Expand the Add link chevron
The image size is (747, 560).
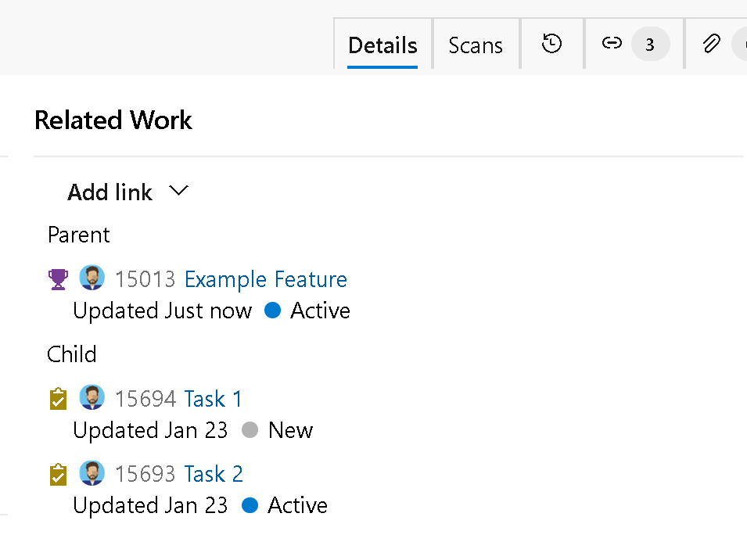point(179,191)
